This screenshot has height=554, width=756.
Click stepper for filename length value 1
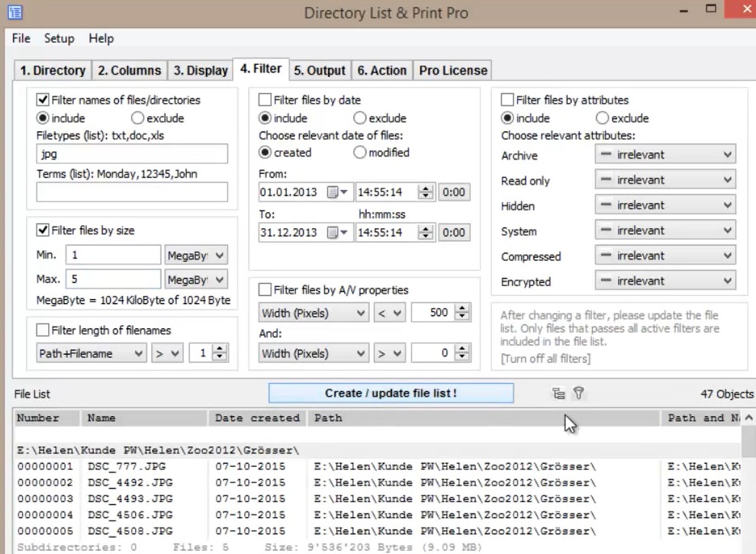(x=220, y=353)
